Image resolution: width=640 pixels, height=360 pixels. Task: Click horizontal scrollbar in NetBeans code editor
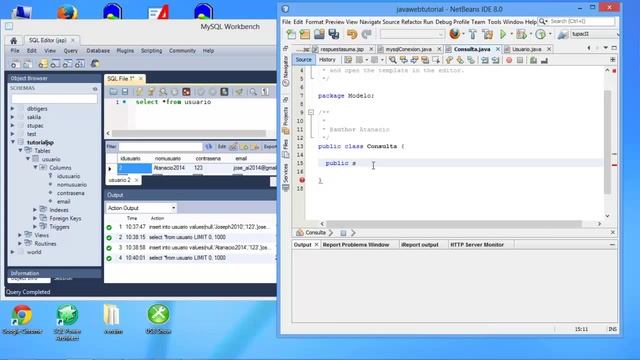pyautogui.click(x=454, y=224)
